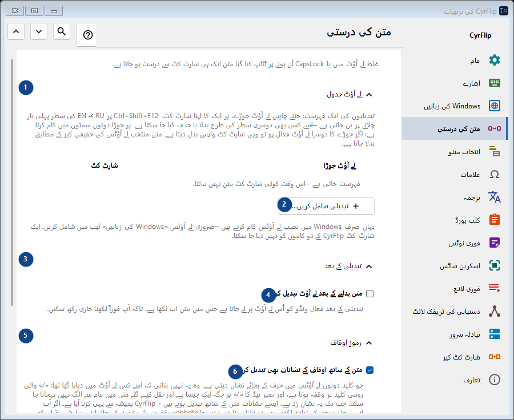Uncheck متن کے ساتھ اوقاف کے نشانات checkbox
Viewport: 514px width, 420px height.
370,370
